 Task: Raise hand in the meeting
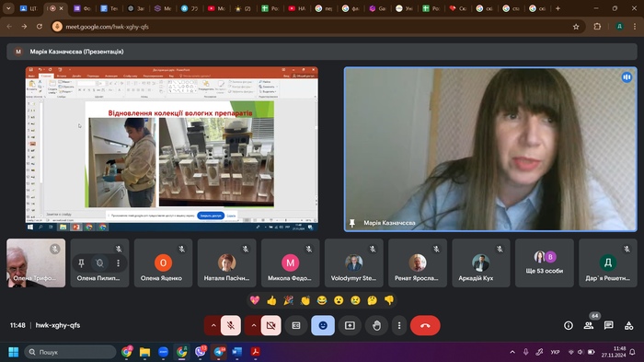[376, 325]
